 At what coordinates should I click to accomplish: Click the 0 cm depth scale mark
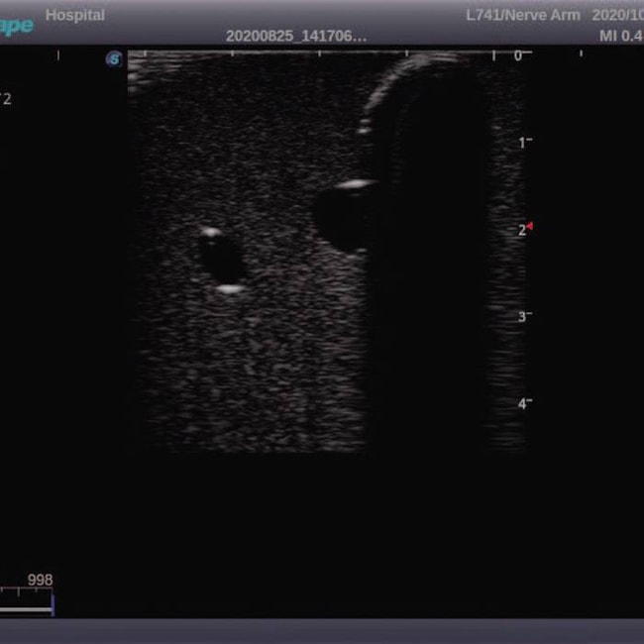517,55
